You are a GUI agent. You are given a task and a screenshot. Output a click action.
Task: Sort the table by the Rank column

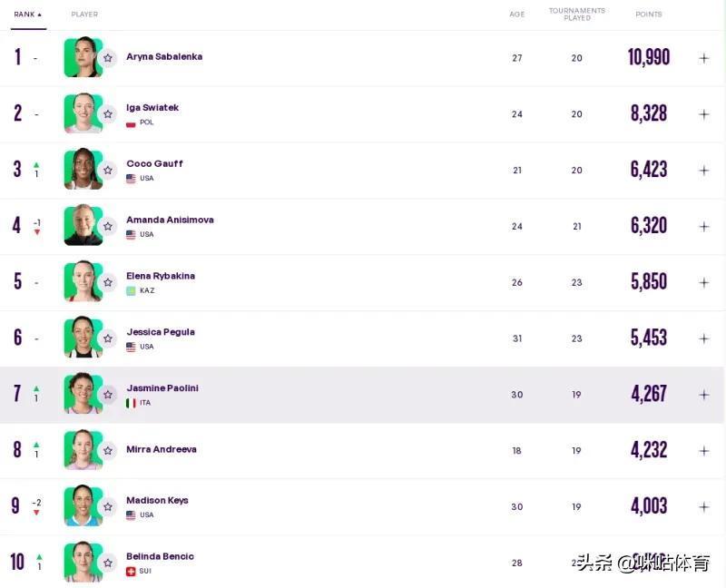tap(27, 15)
